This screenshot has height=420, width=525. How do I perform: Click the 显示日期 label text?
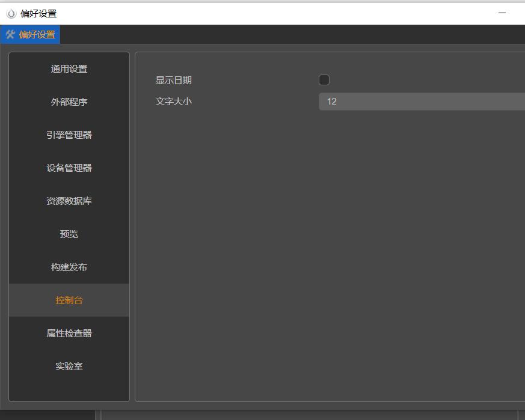(174, 80)
